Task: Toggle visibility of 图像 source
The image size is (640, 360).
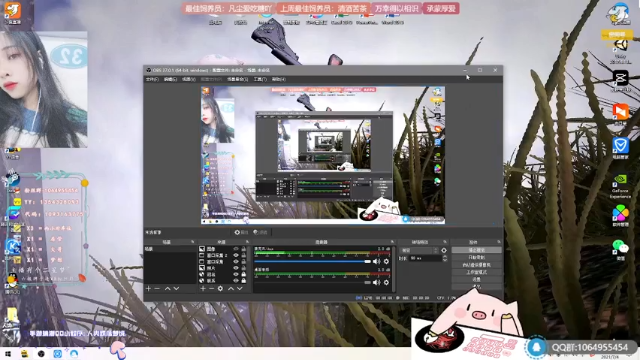Action: (236, 249)
